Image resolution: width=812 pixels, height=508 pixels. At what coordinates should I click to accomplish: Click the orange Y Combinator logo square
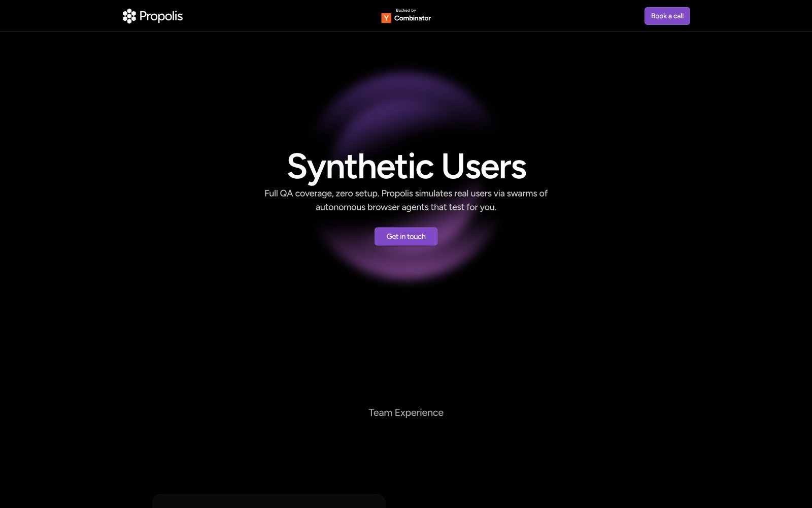(x=386, y=18)
